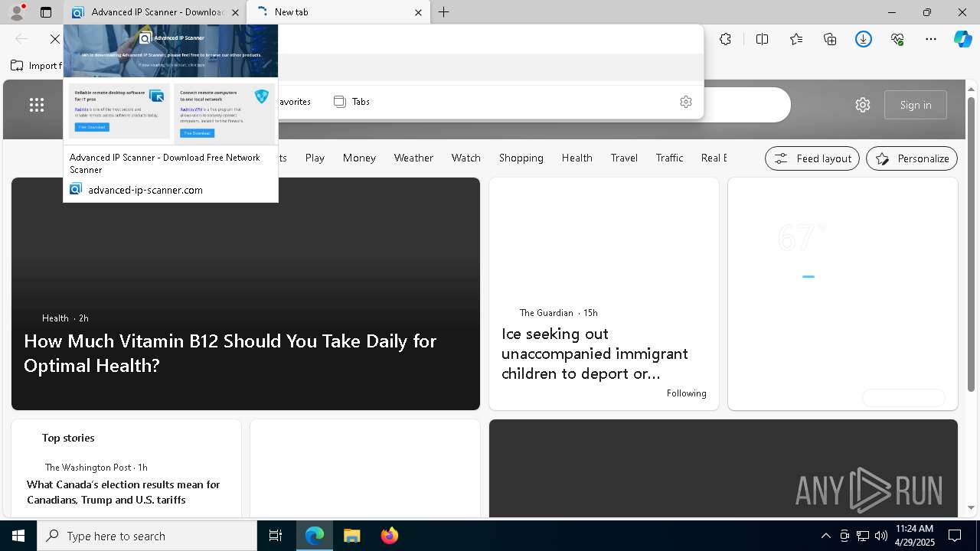980x551 pixels.
Task: Open the notification center icon
Action: [955, 536]
